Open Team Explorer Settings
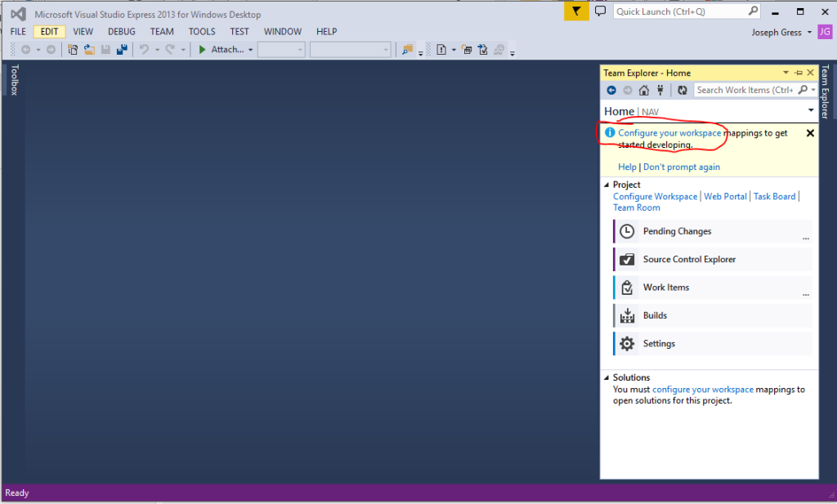The height and width of the screenshot is (504, 837). [x=659, y=343]
